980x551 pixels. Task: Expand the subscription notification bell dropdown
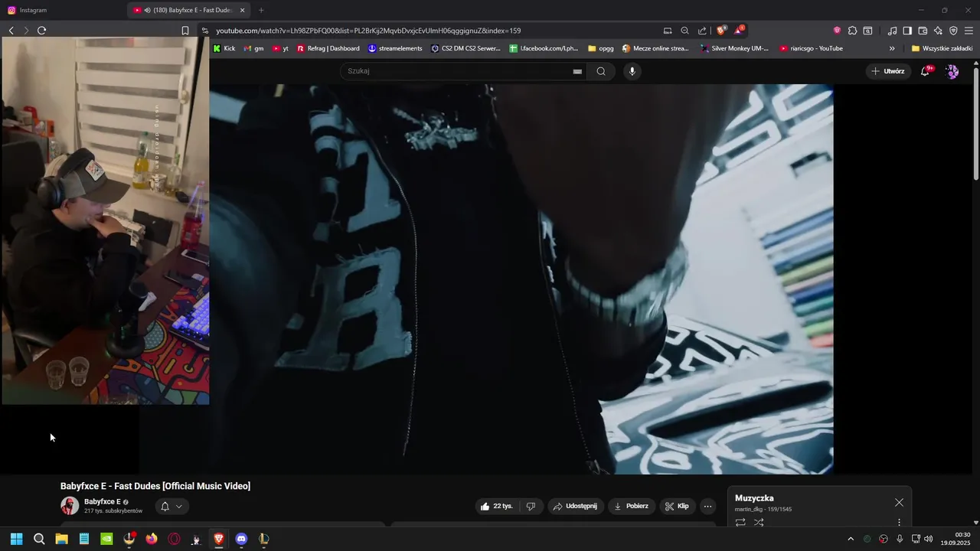pos(171,506)
